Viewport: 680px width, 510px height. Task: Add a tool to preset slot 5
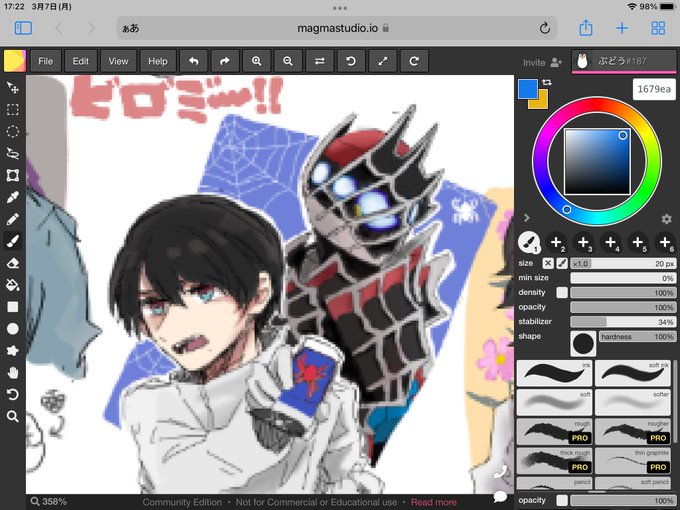[x=638, y=242]
